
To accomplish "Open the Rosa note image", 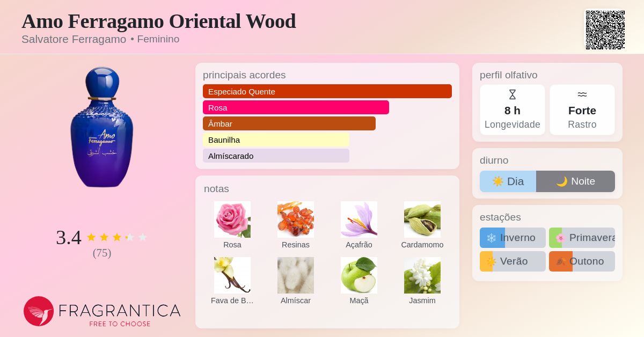I will [x=232, y=219].
